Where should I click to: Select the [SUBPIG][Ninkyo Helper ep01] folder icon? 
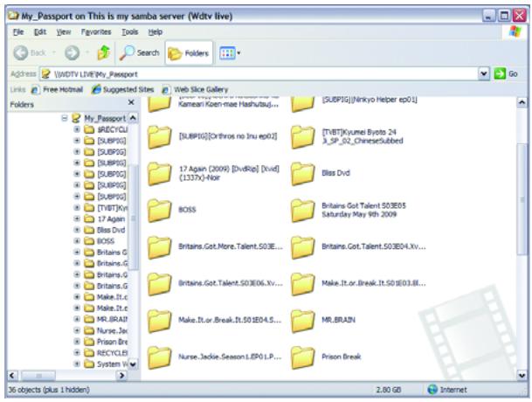point(302,103)
